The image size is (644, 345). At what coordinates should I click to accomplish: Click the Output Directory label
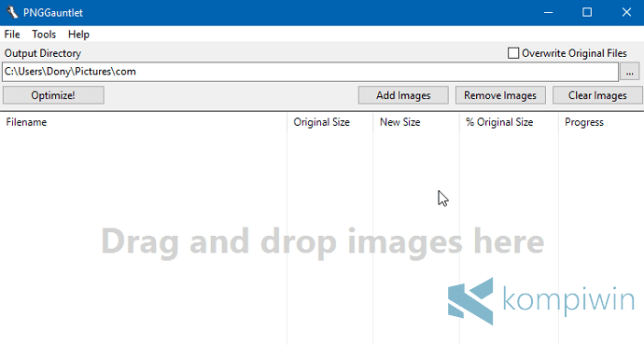[43, 53]
